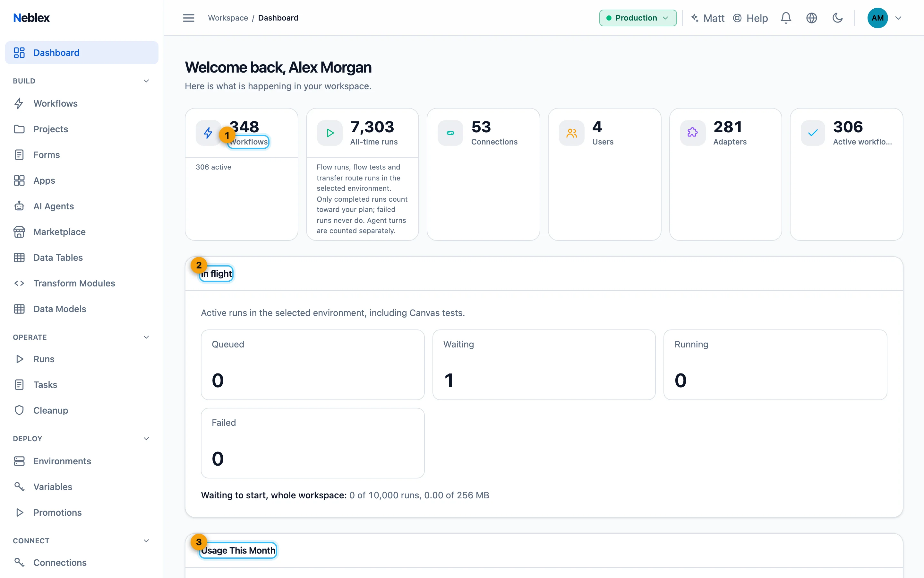Go to Workspace breadcrumb
The height and width of the screenshot is (578, 924).
point(228,18)
